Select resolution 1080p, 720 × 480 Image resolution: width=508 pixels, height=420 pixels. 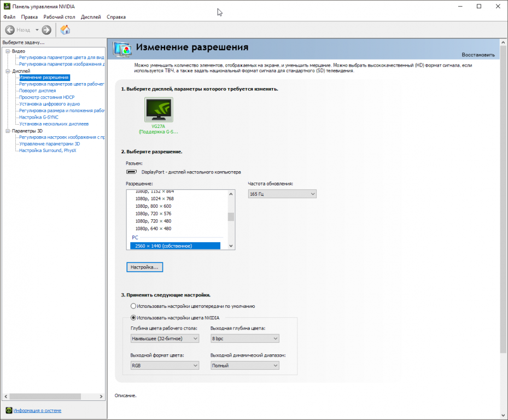point(153,221)
